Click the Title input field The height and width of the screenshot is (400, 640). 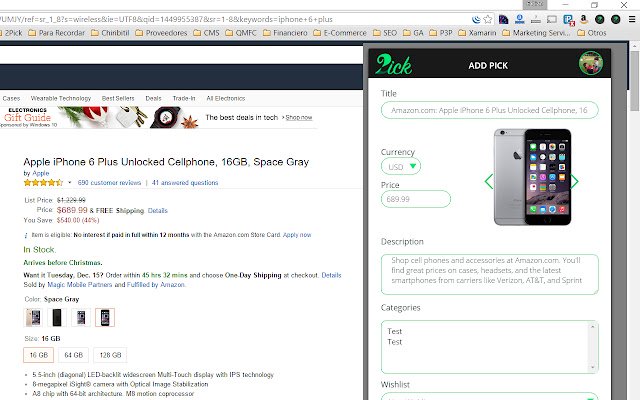click(489, 110)
